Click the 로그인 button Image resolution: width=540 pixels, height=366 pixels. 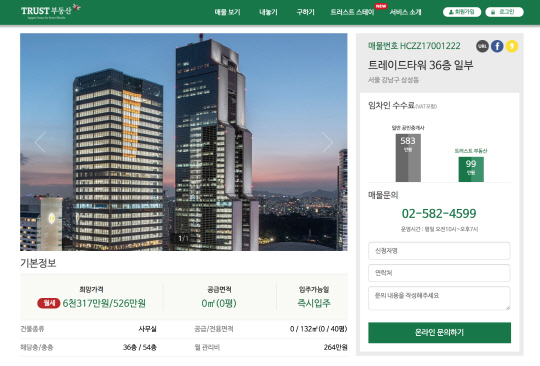(504, 12)
